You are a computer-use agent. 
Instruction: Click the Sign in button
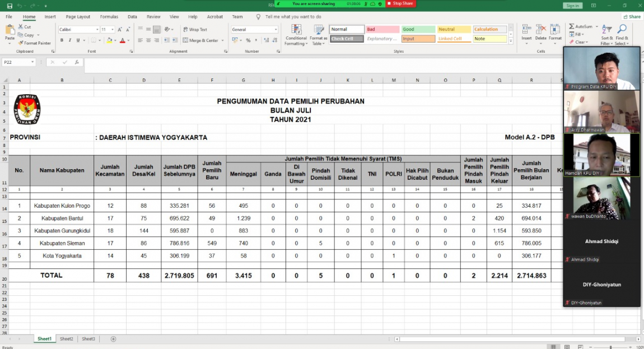tap(572, 6)
